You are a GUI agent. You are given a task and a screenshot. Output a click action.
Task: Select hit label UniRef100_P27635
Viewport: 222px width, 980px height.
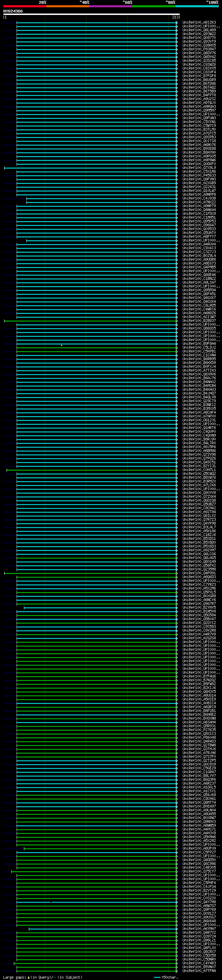coord(199,730)
